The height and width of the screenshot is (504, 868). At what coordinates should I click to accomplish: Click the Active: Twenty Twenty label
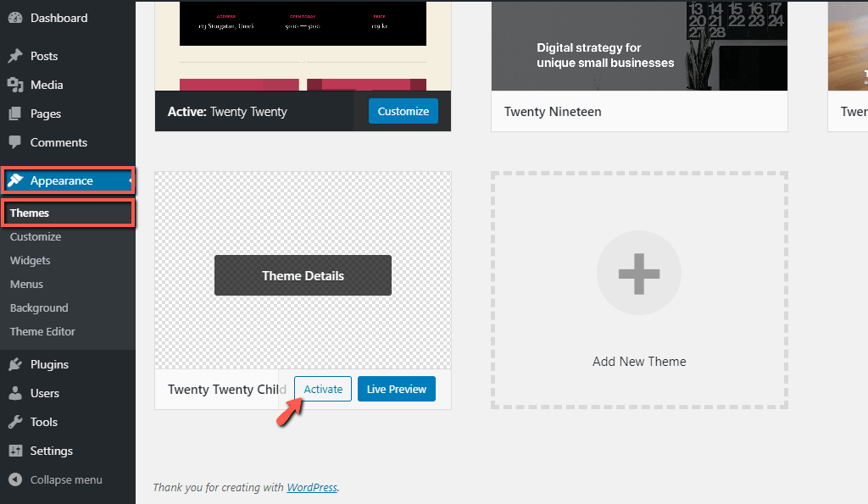pos(227,111)
